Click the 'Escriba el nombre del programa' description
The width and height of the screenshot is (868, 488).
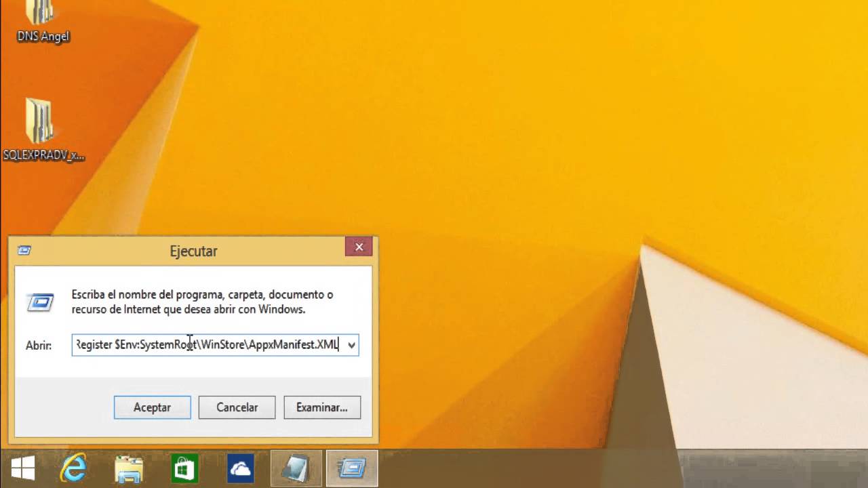[x=202, y=302]
